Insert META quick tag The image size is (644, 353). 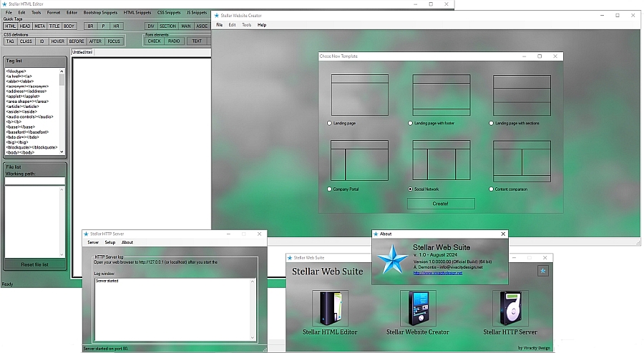click(40, 26)
